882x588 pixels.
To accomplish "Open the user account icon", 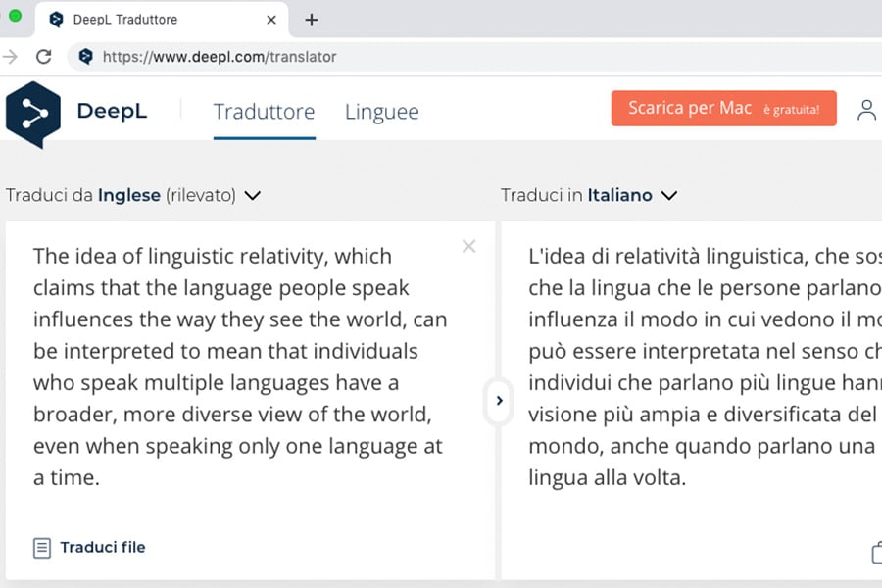I will (x=866, y=110).
